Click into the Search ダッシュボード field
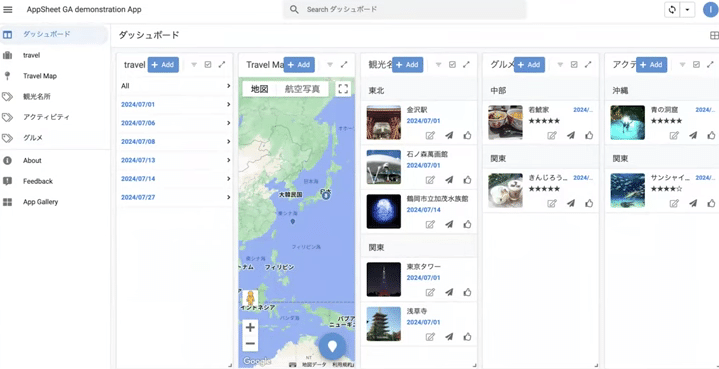 404,10
